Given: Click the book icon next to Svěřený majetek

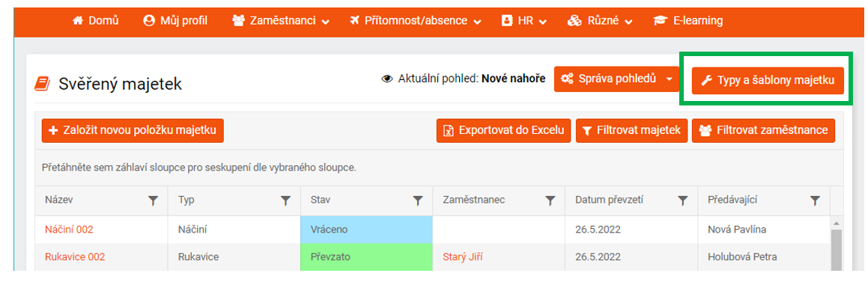Looking at the screenshot, I should click(x=42, y=84).
